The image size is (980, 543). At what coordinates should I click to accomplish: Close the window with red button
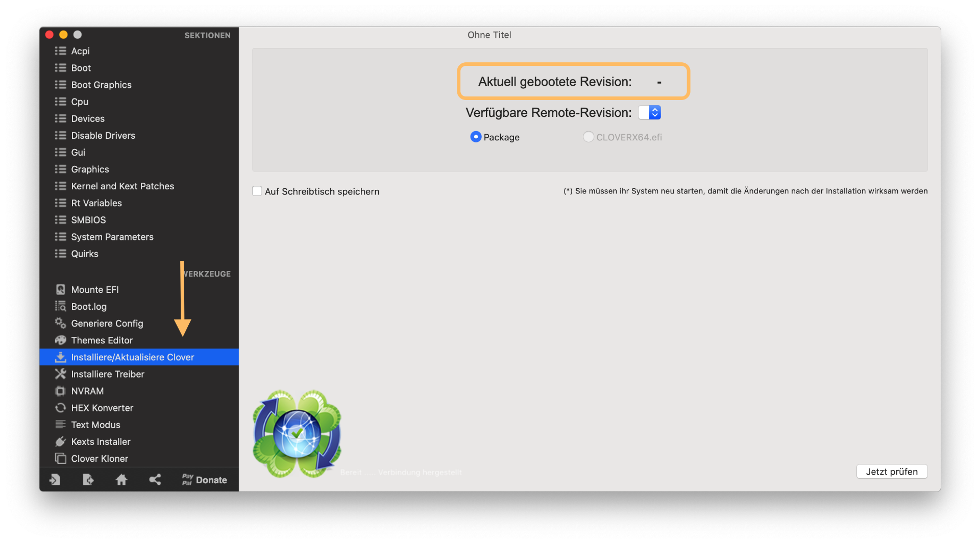point(50,35)
